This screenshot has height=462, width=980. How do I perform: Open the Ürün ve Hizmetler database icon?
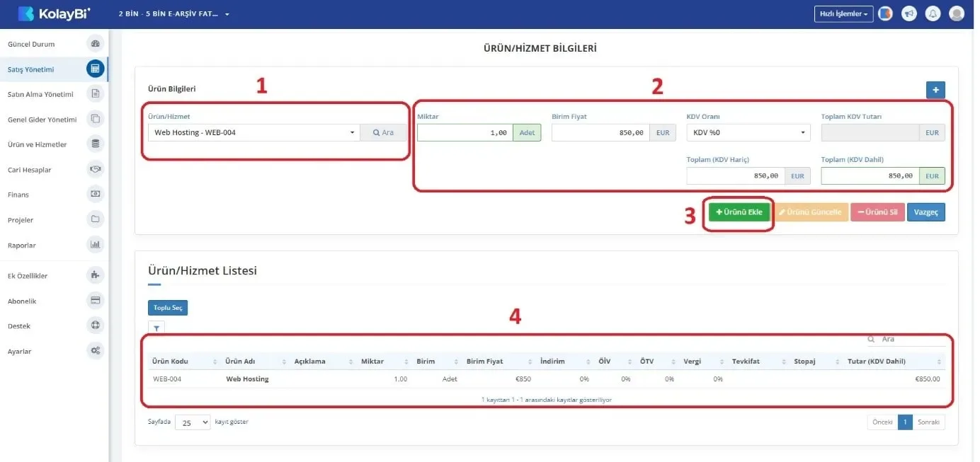click(x=95, y=144)
